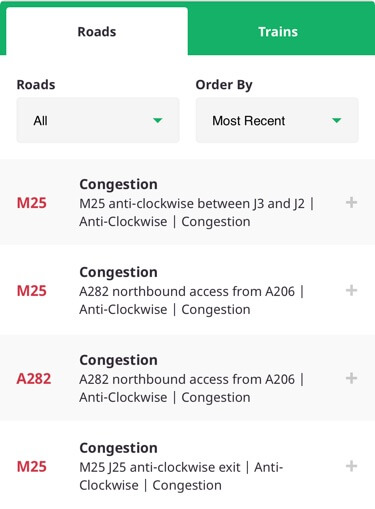
Task: Switch to the Trains tab
Action: 278,32
